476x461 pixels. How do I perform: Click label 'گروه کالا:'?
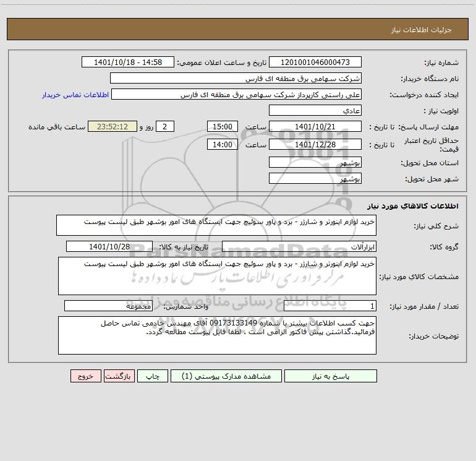point(444,247)
